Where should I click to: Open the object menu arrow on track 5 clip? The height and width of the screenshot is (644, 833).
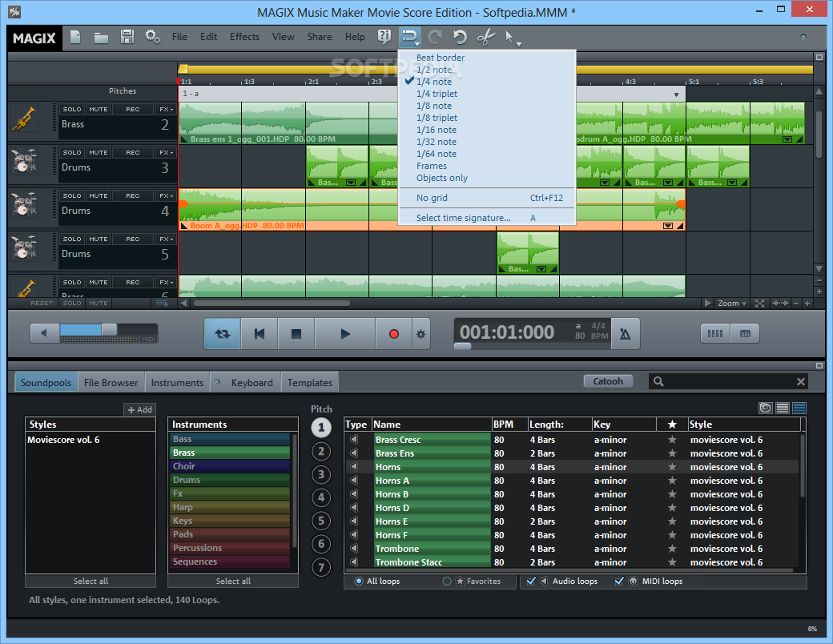(x=541, y=269)
